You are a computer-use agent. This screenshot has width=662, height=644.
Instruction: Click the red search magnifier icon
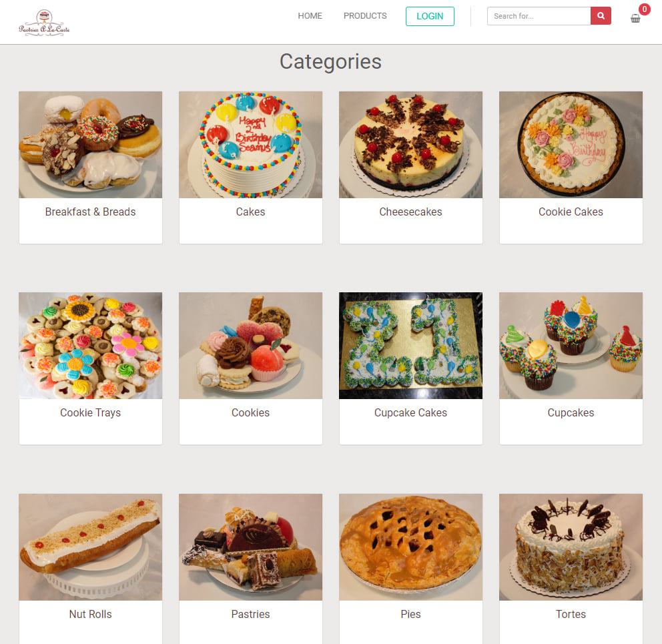pos(601,16)
